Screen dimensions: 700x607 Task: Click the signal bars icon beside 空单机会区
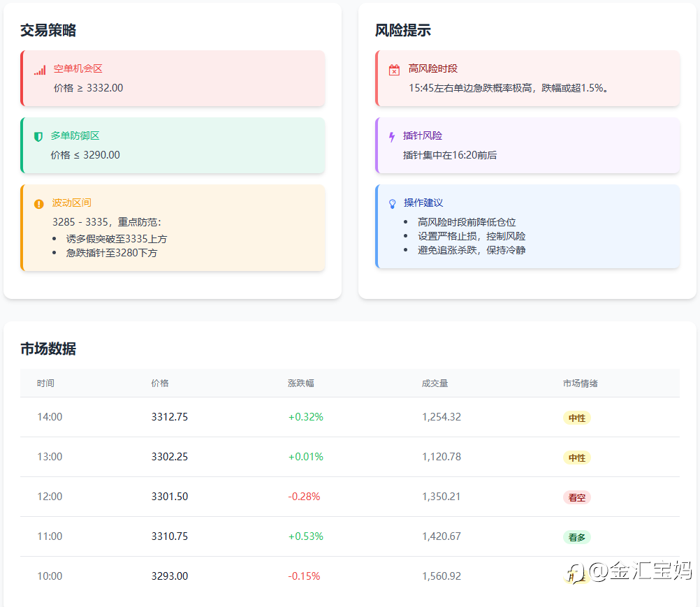(41, 70)
